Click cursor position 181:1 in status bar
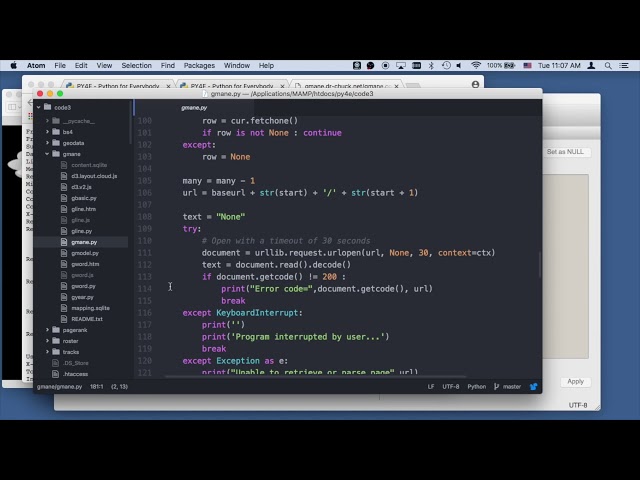 pos(96,387)
